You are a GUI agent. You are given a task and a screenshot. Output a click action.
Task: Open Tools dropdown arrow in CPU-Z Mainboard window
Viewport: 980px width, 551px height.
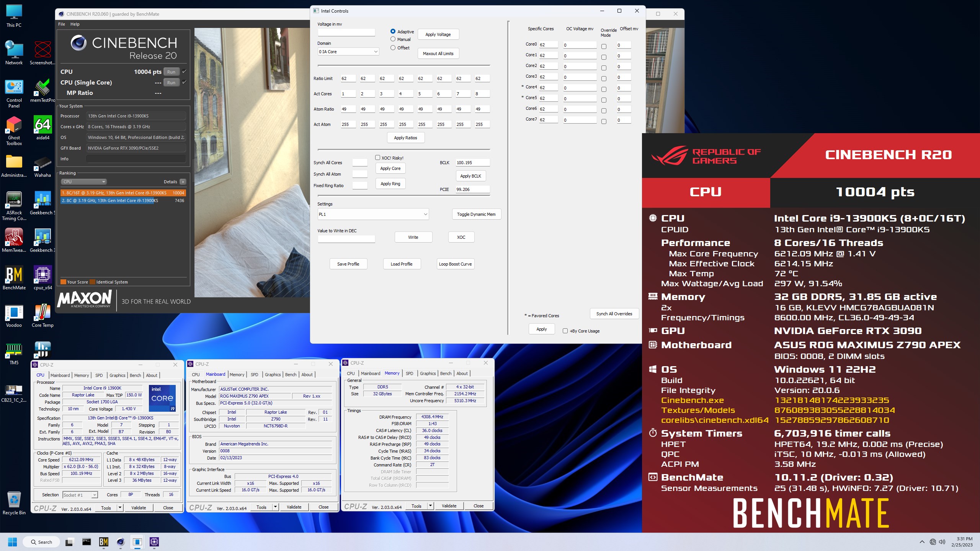coord(275,507)
